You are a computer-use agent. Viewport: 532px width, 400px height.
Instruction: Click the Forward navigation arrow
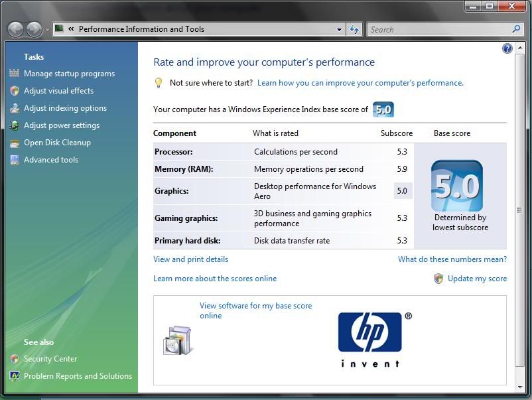coord(34,29)
